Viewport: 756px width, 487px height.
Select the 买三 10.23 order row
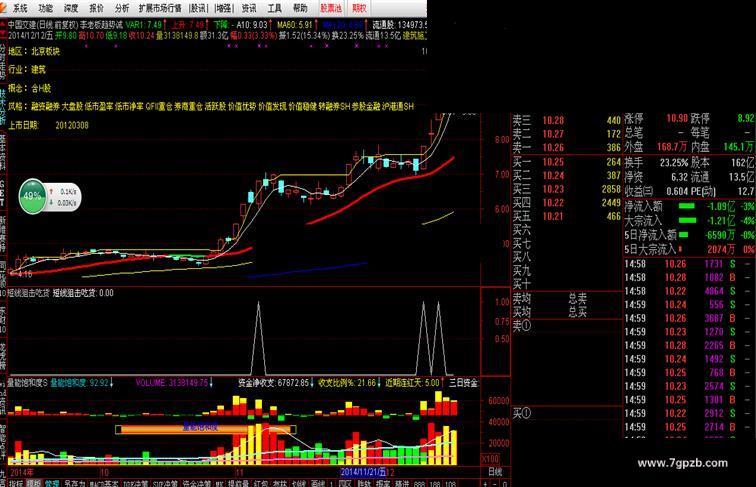point(567,189)
